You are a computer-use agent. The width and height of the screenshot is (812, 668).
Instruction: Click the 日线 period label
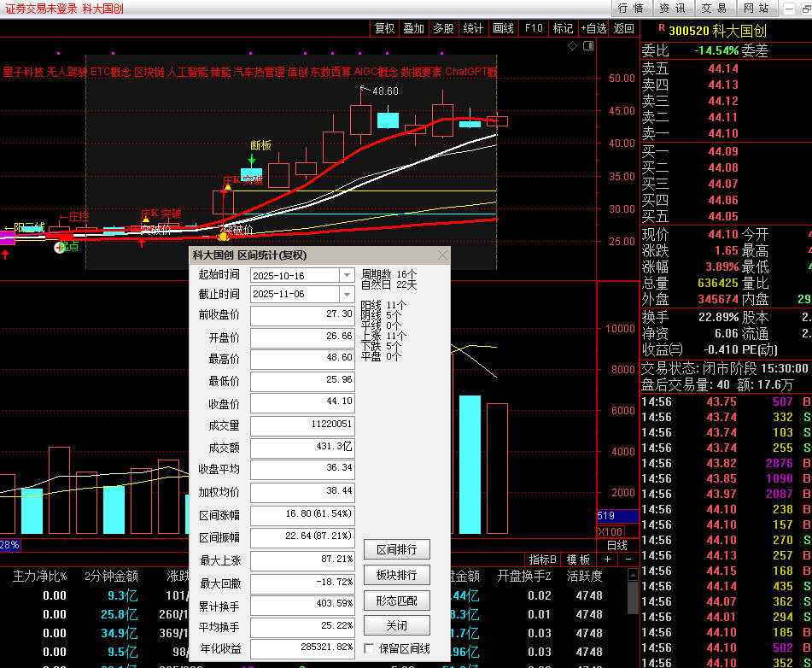[x=616, y=545]
